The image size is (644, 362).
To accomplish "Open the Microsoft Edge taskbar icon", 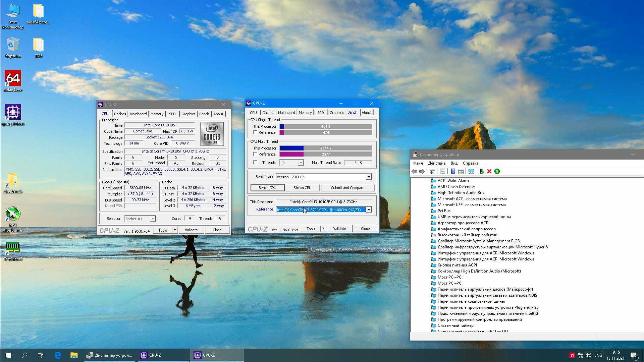I will (x=58, y=355).
